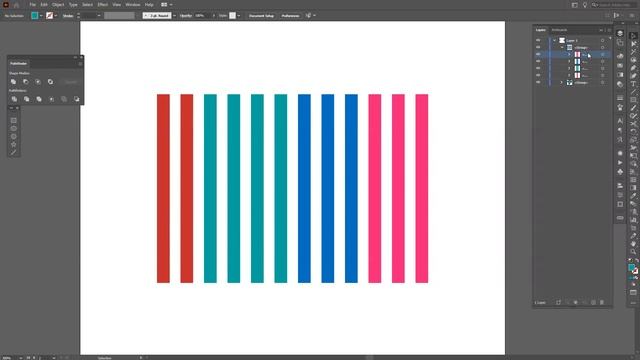Click the lightbulb Discover icon in the top bar

[x=585, y=4]
